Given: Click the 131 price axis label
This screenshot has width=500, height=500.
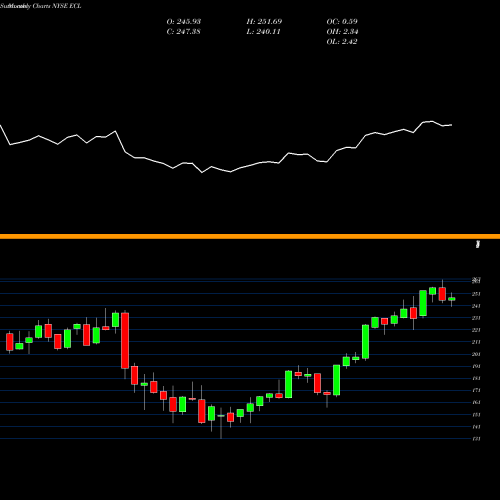Looking at the screenshot, I should (476, 439).
